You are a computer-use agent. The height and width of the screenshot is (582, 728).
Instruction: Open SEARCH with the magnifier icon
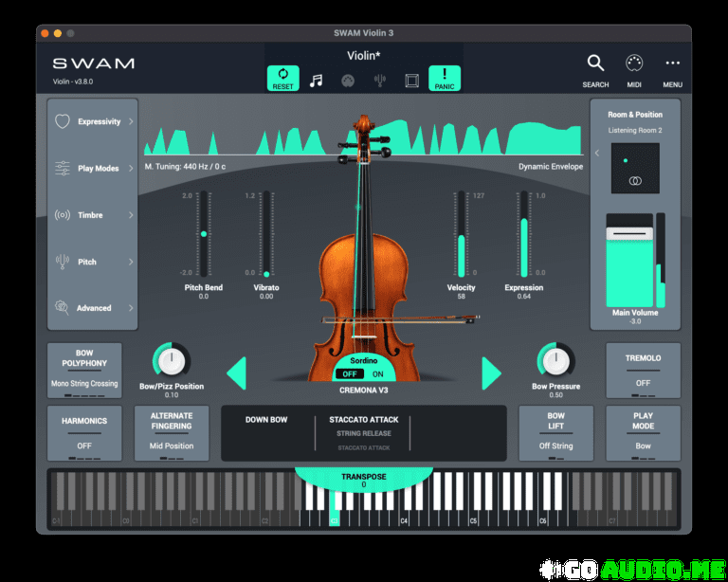(x=595, y=64)
